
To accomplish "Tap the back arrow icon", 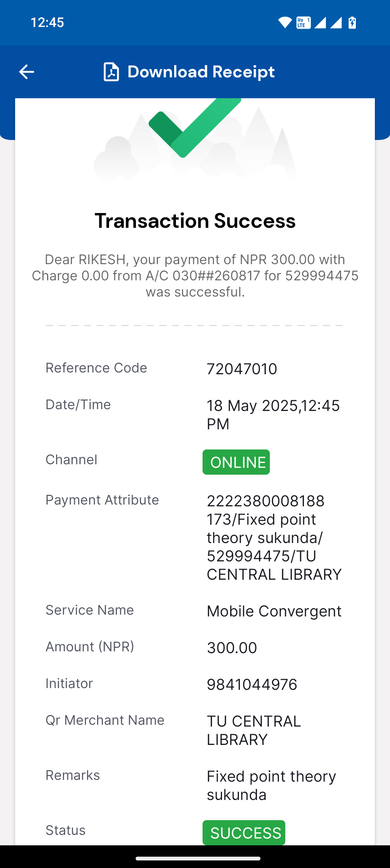I will 26,72.
